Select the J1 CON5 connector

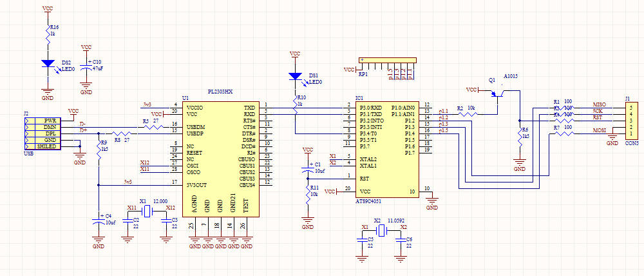pyautogui.click(x=630, y=120)
